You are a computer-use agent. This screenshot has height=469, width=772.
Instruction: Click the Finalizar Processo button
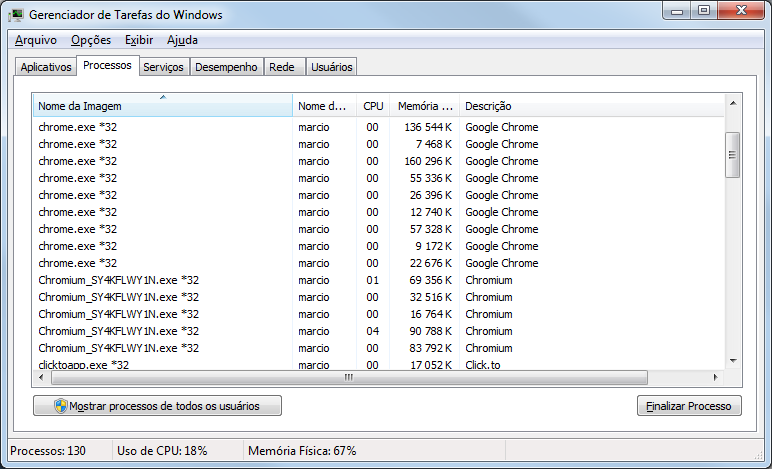click(689, 406)
